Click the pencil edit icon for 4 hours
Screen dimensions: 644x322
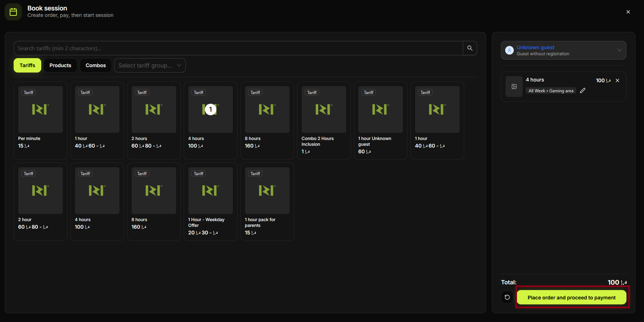(583, 91)
